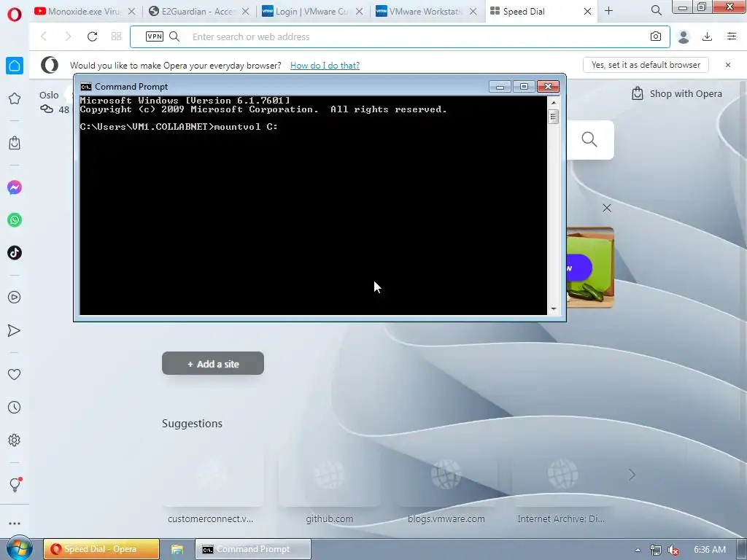Reload the current page

pyautogui.click(x=92, y=36)
